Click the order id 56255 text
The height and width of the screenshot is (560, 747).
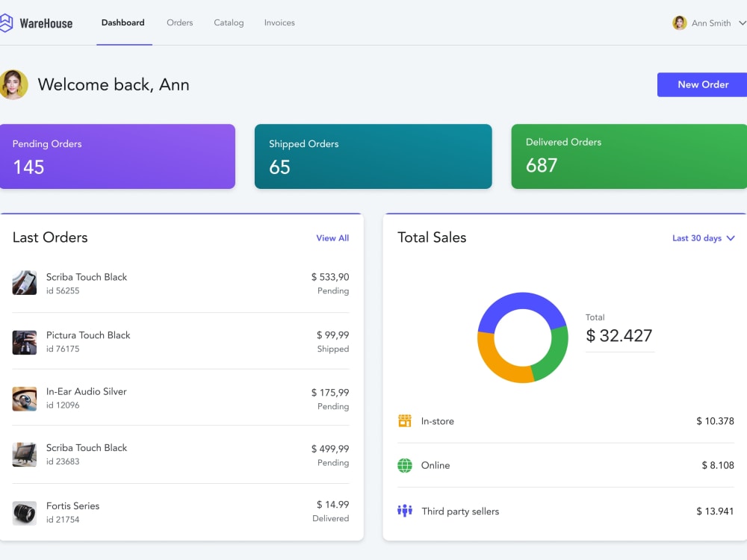(63, 290)
